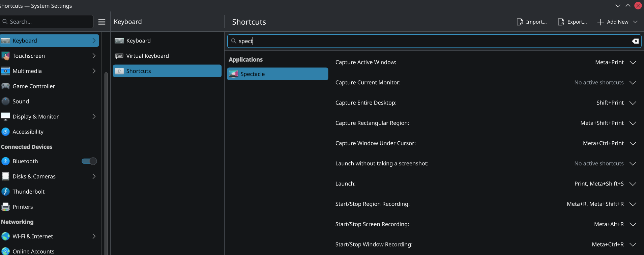Clear the shortcuts search field text
Viewport: 644px width, 255px height.
(635, 41)
